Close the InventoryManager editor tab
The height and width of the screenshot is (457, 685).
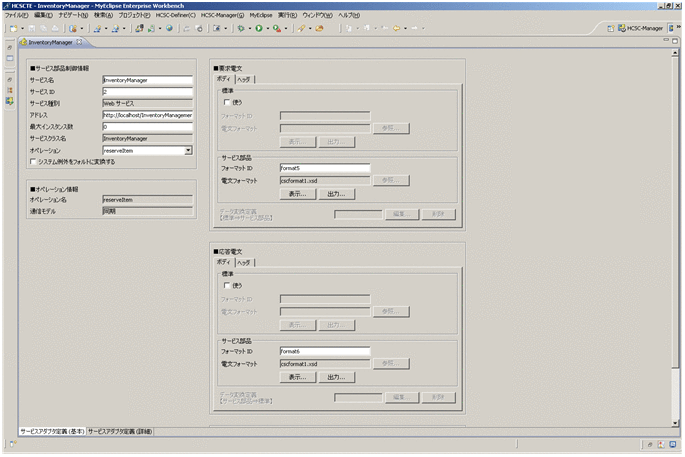80,43
